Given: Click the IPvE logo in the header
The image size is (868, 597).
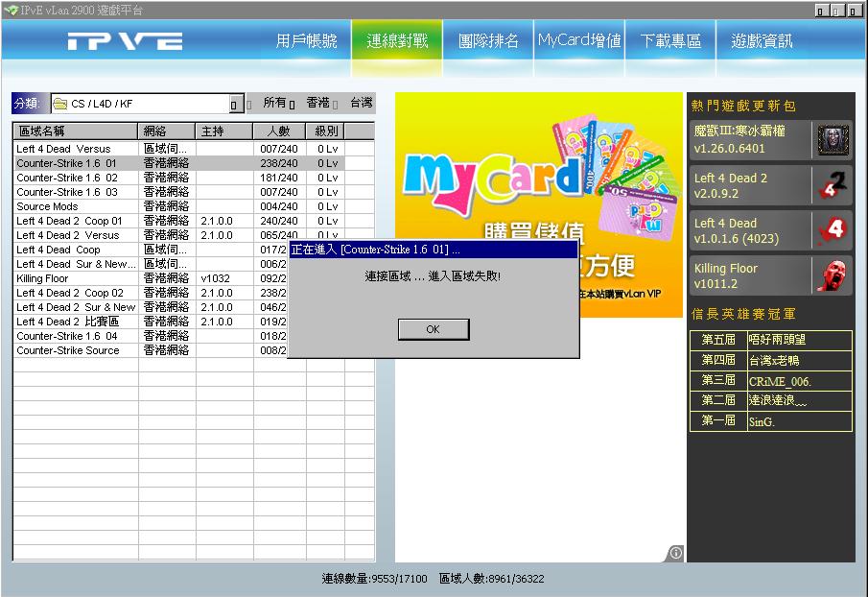Looking at the screenshot, I should (x=125, y=41).
